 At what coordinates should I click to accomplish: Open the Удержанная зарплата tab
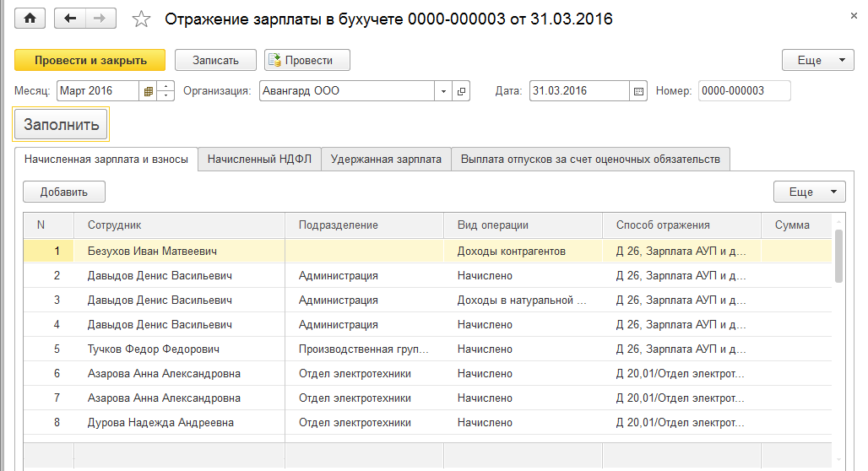point(386,159)
